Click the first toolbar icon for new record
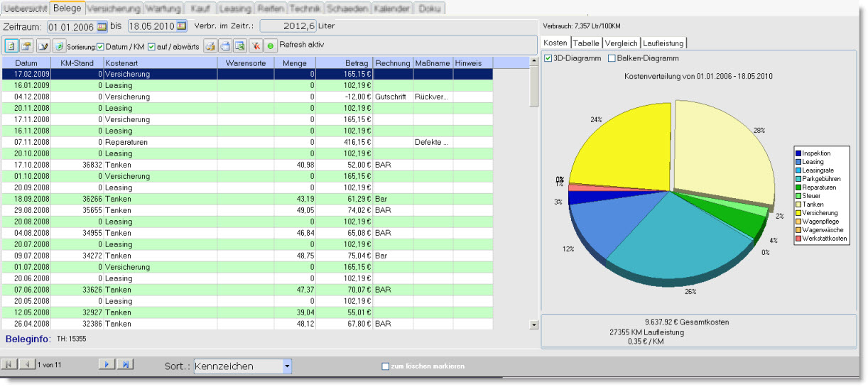Image resolution: width=868 pixels, height=387 pixels. coord(11,45)
